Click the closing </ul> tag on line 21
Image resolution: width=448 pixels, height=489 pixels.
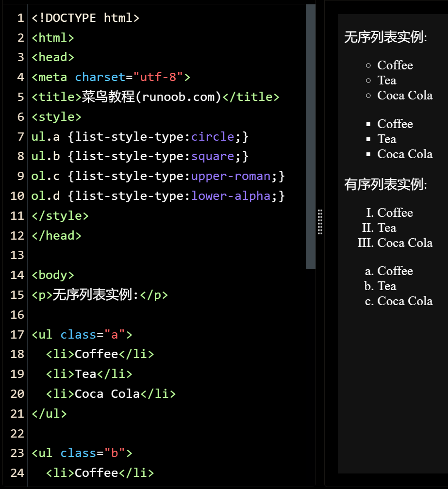(49, 414)
